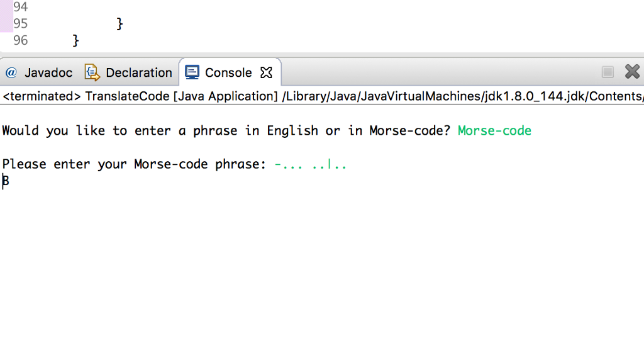Click the closing brace on line 96

[75, 41]
